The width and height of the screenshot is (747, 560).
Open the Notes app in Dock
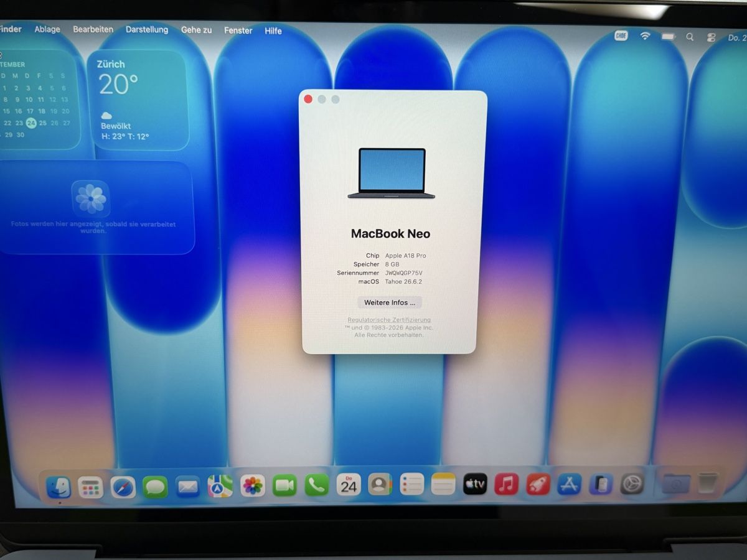[443, 484]
